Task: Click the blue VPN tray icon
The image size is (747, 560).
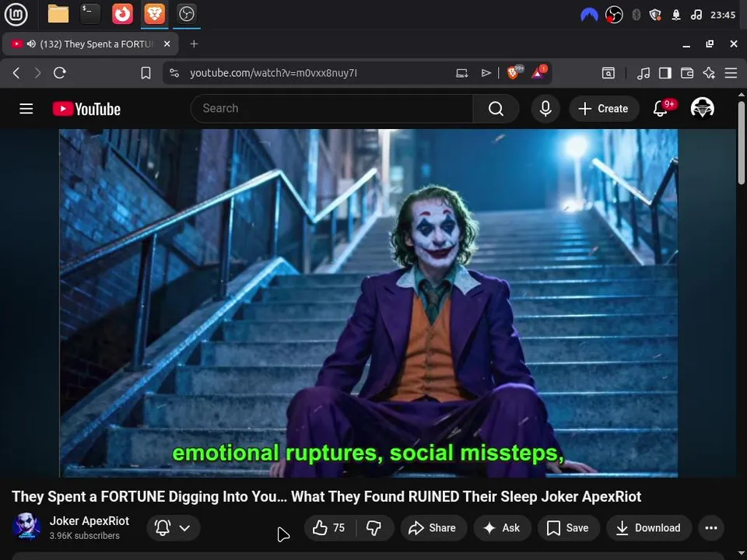Action: click(589, 15)
